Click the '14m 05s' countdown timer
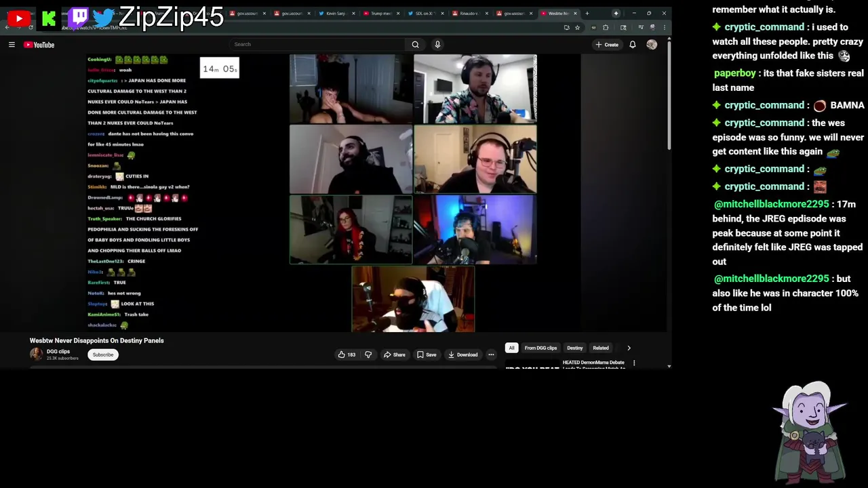Screen dimensions: 868x488 click(x=220, y=68)
